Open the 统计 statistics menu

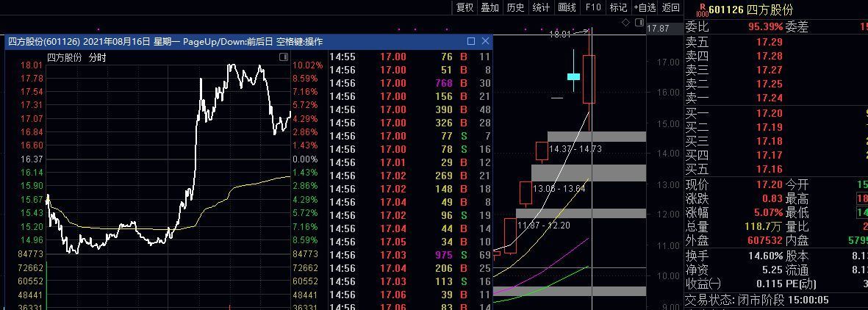[541, 7]
